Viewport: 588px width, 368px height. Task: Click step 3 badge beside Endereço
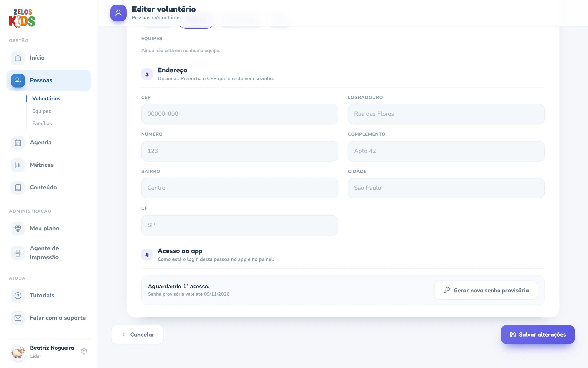coord(147,74)
